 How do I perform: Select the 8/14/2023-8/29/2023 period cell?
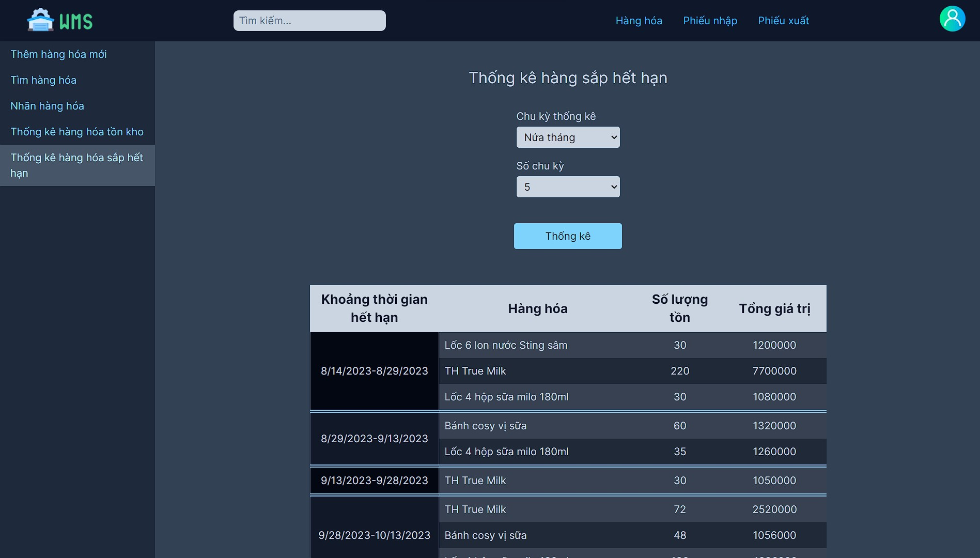[374, 371]
